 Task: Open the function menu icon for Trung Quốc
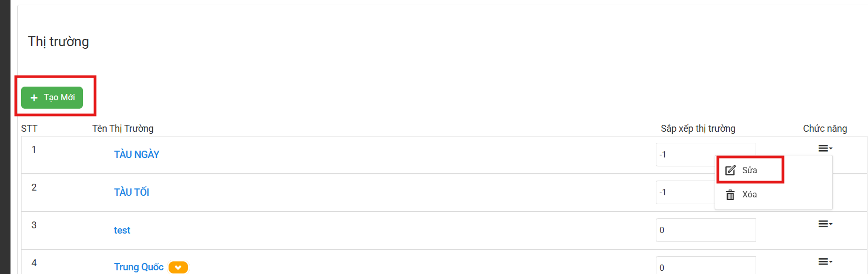(825, 262)
